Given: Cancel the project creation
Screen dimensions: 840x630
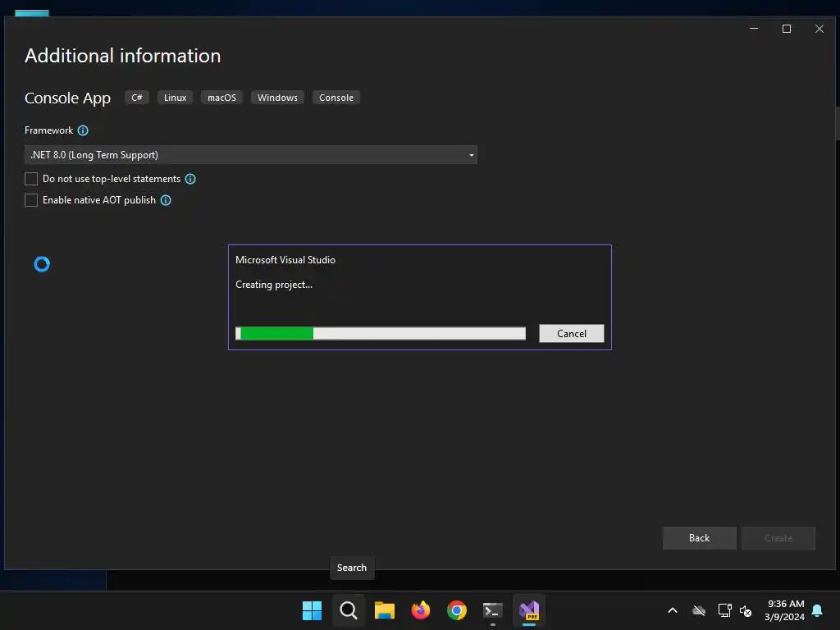Looking at the screenshot, I should coord(572,334).
